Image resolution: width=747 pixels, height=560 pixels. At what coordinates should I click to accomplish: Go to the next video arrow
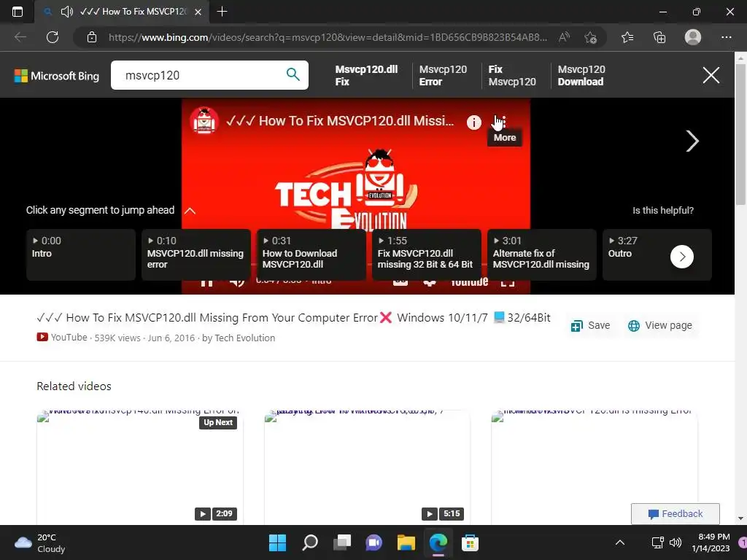692,141
